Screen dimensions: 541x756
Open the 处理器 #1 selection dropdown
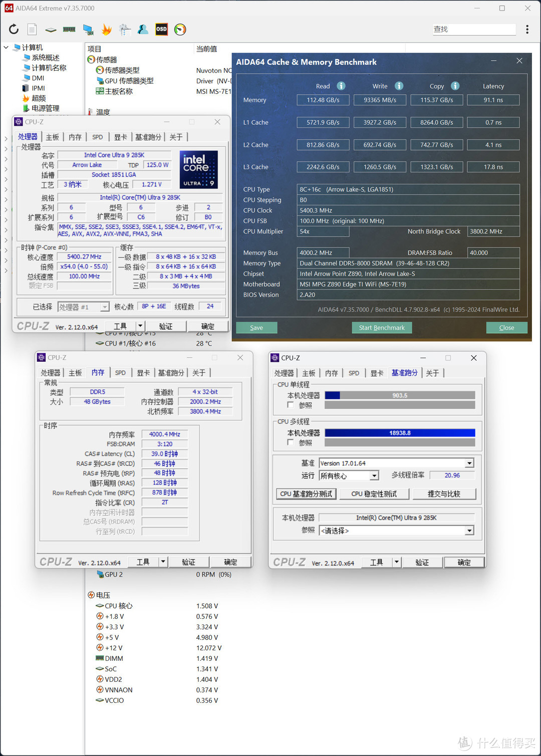tap(105, 307)
